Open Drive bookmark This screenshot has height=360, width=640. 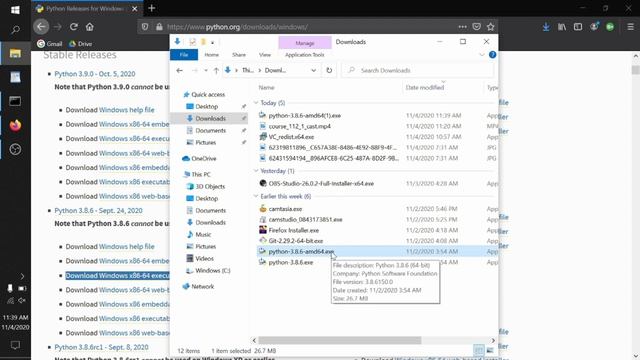[80, 44]
